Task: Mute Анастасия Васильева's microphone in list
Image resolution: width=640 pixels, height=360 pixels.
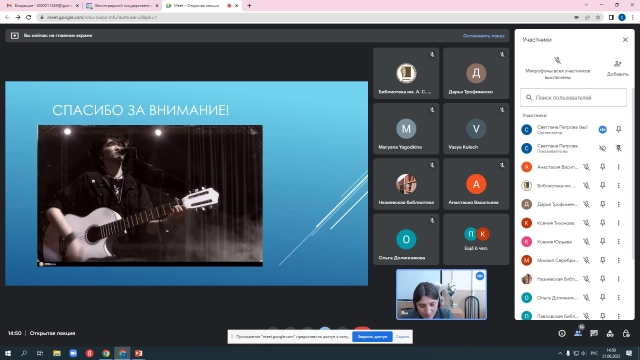Action: 586,167
